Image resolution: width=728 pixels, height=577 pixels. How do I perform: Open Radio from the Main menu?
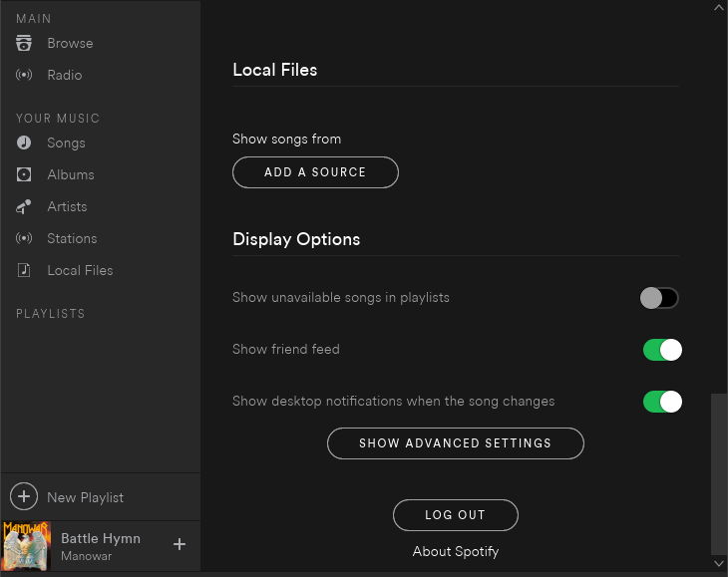pos(65,75)
